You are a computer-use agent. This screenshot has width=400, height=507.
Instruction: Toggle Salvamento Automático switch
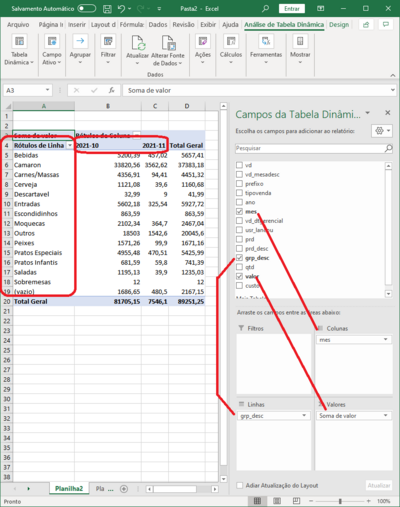pos(86,9)
